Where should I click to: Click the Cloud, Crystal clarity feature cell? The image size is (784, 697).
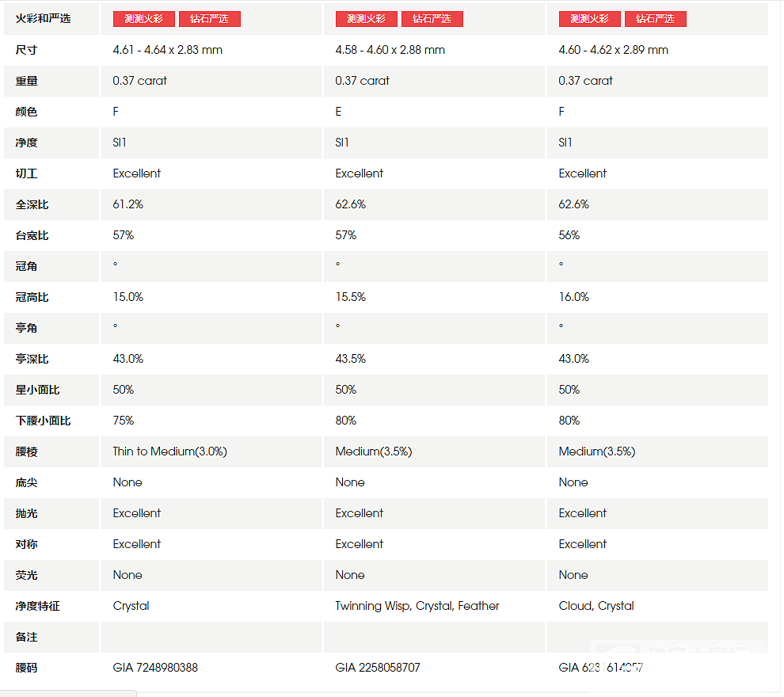pyautogui.click(x=596, y=606)
